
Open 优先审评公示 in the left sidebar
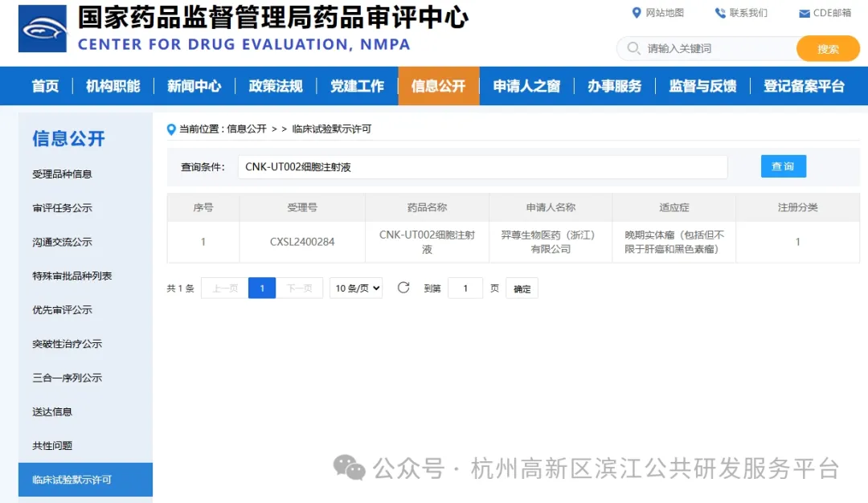tap(63, 310)
